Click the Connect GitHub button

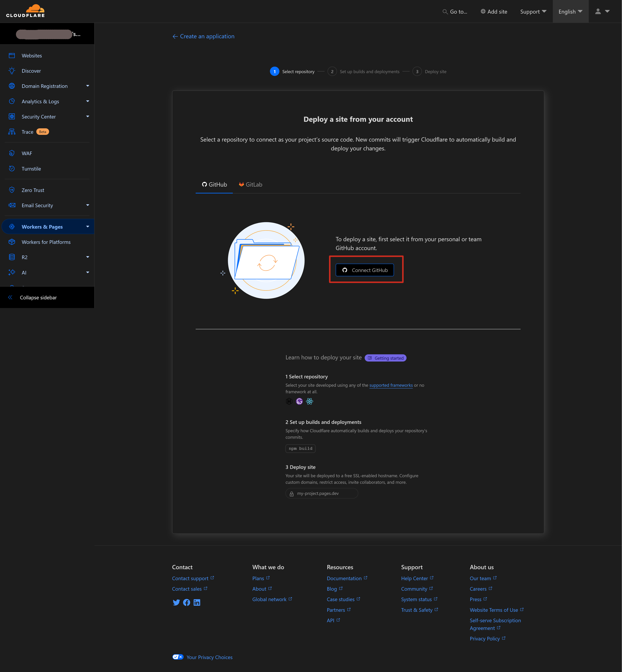tap(364, 270)
